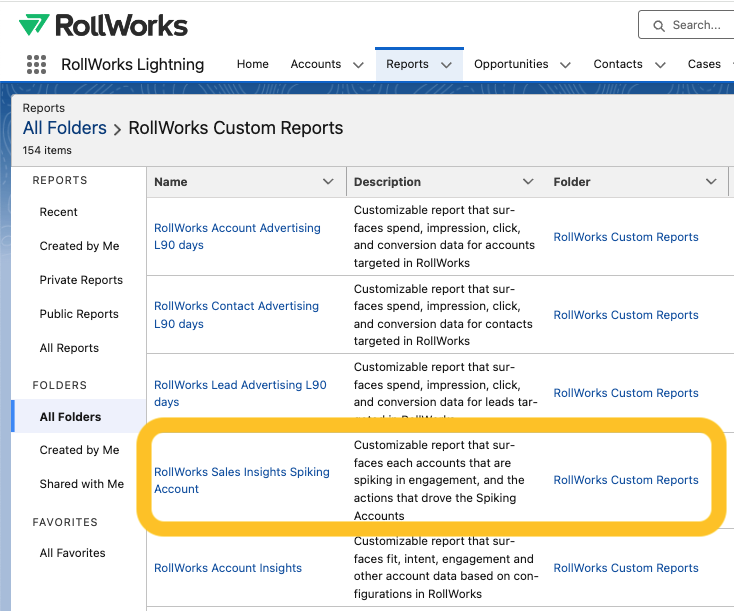The width and height of the screenshot is (734, 611).
Task: Click the RollWorks Lightning app name
Action: click(x=132, y=64)
